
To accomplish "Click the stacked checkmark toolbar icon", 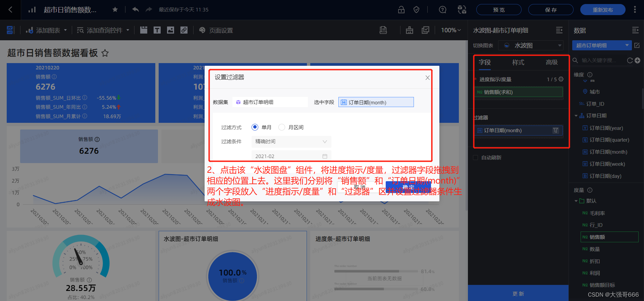I will pos(425,30).
